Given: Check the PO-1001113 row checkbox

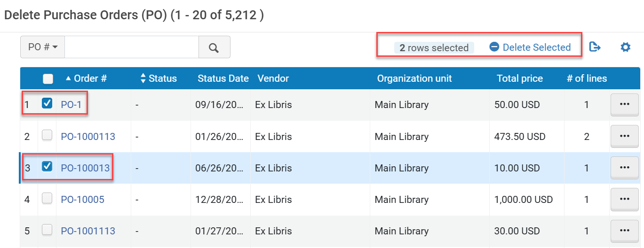Looking at the screenshot, I should point(47,230).
